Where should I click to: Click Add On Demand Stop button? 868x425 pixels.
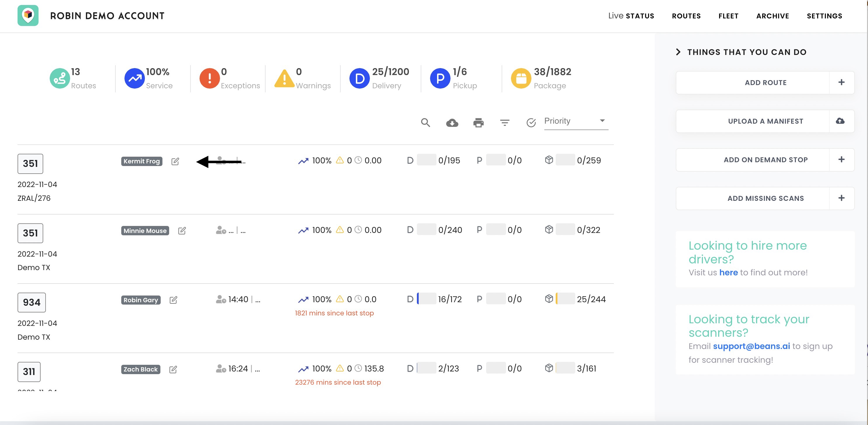pos(765,160)
